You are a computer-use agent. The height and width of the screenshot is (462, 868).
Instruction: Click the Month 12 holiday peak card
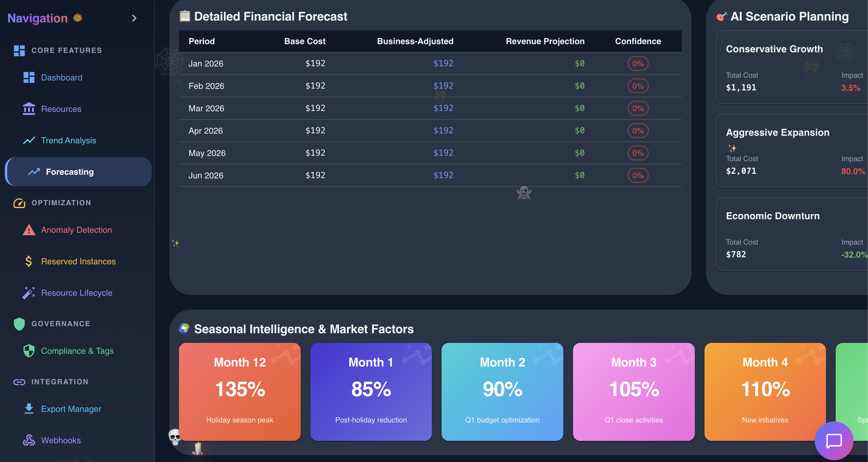(240, 392)
